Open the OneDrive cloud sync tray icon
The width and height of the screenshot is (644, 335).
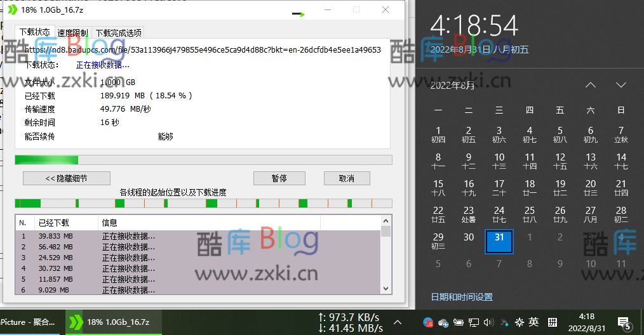point(443,322)
